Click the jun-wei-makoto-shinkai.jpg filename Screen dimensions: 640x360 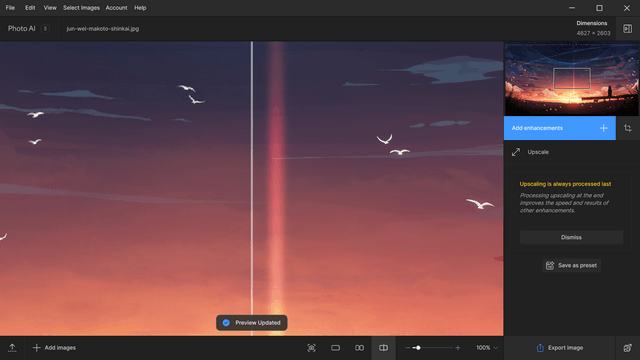coord(102,29)
